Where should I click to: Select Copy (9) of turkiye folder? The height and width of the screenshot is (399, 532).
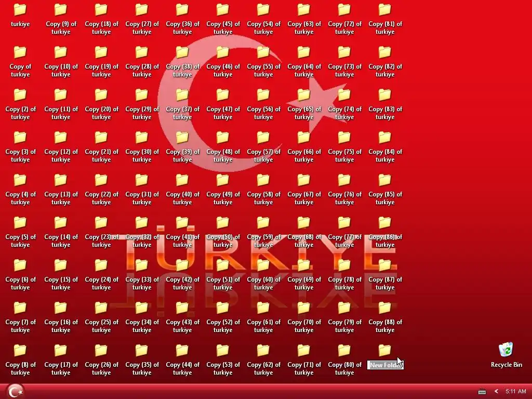point(61,9)
